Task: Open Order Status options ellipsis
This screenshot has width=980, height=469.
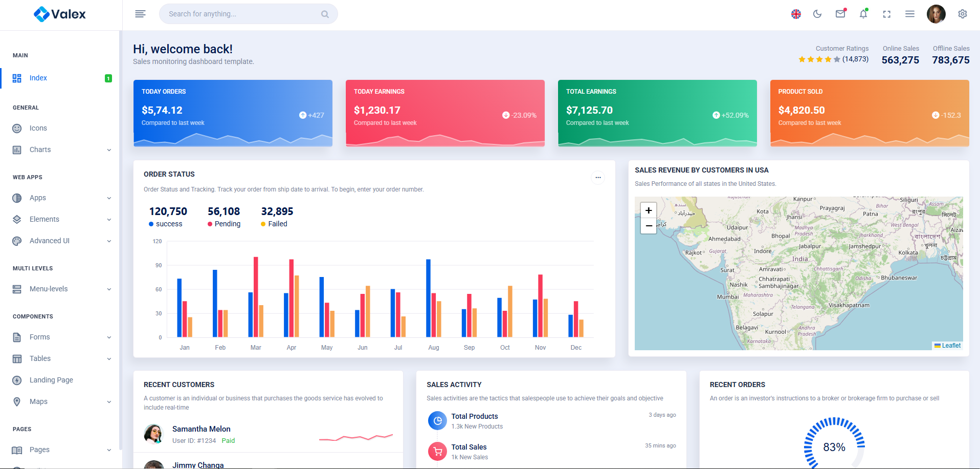Action: point(598,178)
